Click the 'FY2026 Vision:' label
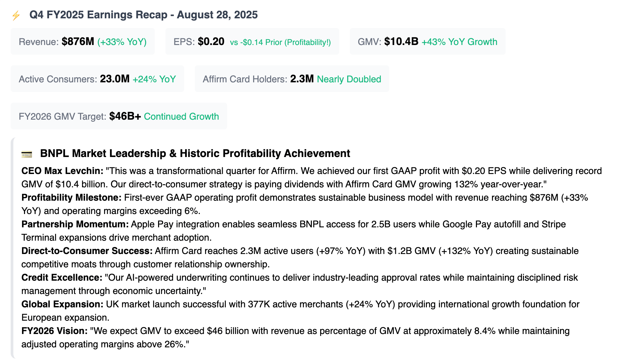 pos(54,331)
